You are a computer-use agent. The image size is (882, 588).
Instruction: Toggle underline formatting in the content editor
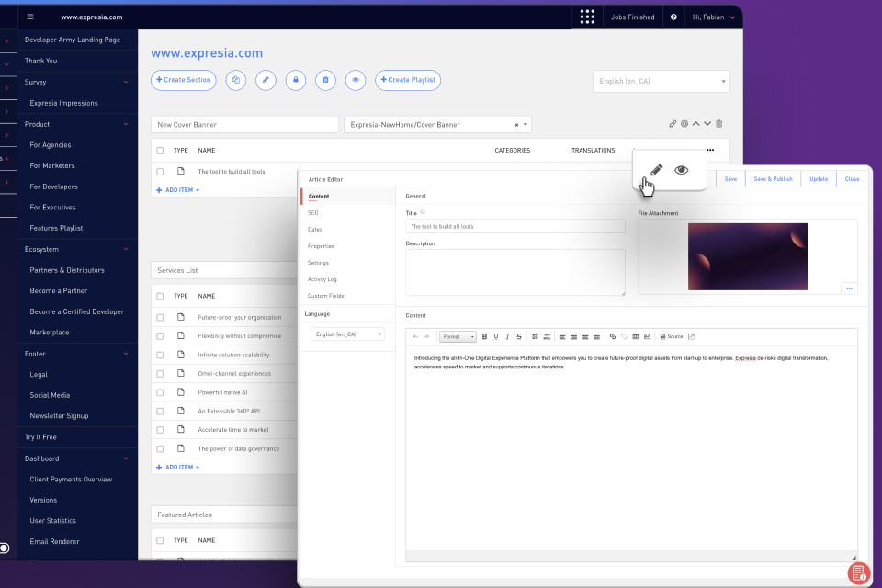click(x=496, y=336)
